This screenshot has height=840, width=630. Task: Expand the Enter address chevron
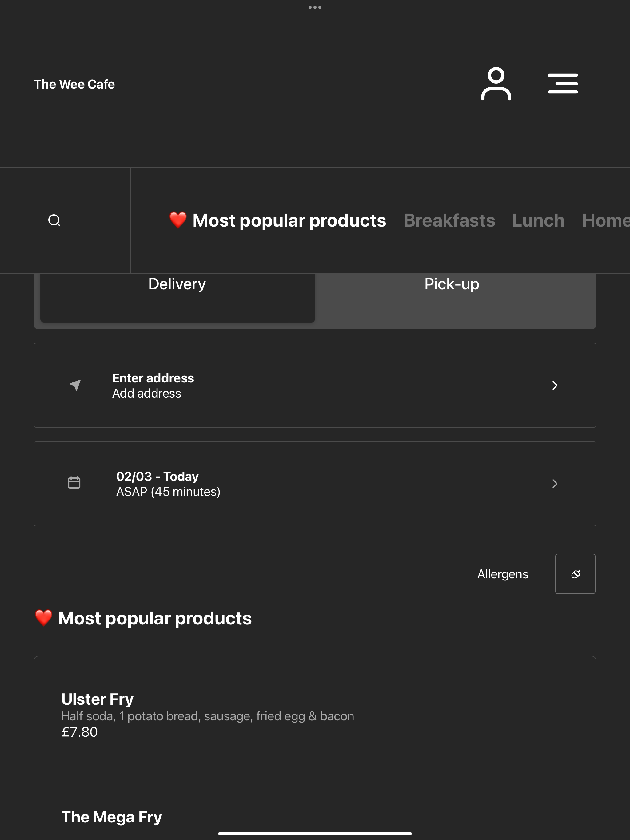(x=555, y=386)
